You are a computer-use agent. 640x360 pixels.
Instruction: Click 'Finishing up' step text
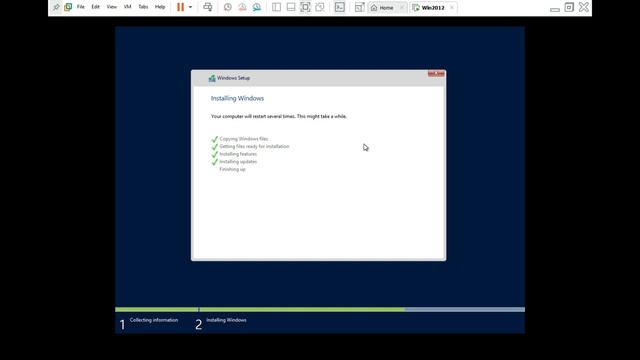tap(233, 169)
